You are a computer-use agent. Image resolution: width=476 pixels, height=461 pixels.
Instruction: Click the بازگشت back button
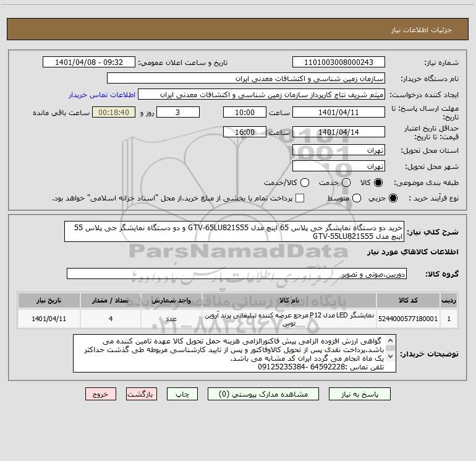(x=142, y=394)
